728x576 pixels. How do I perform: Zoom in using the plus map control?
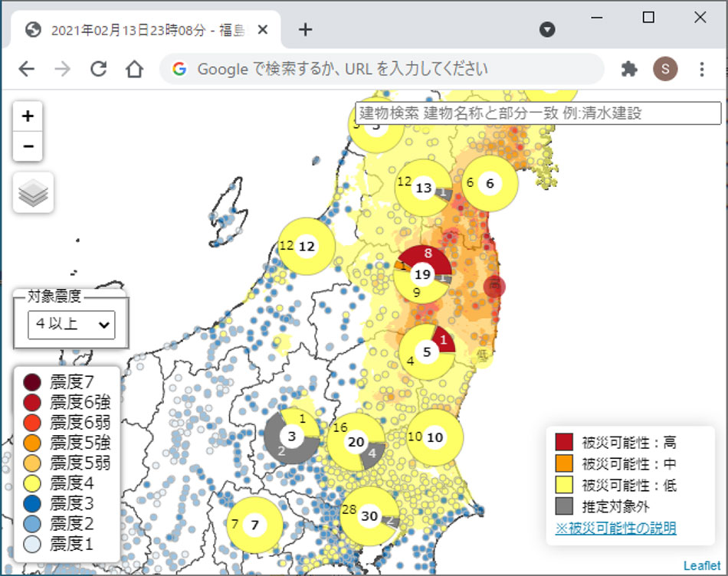point(28,116)
